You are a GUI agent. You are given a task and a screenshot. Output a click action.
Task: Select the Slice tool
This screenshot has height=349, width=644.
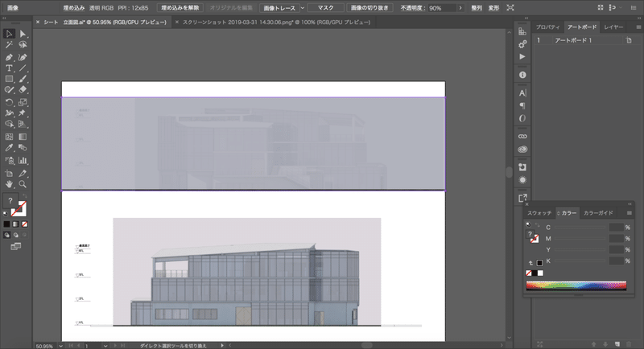23,174
